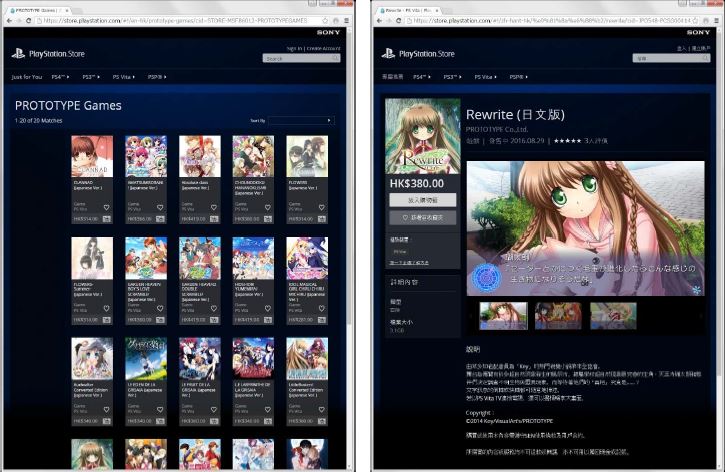725x472 pixels.
Task: Expand PS4 menu in left store navigation
Action: click(59, 76)
